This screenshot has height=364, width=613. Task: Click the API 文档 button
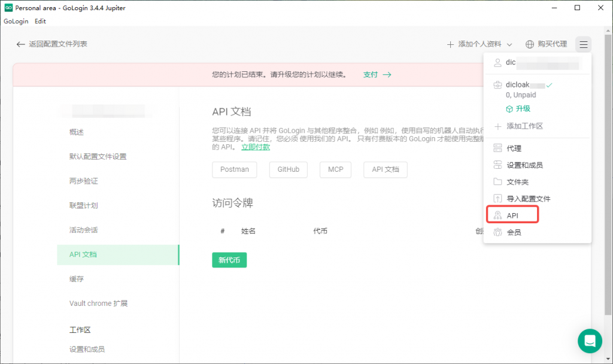[x=386, y=169]
